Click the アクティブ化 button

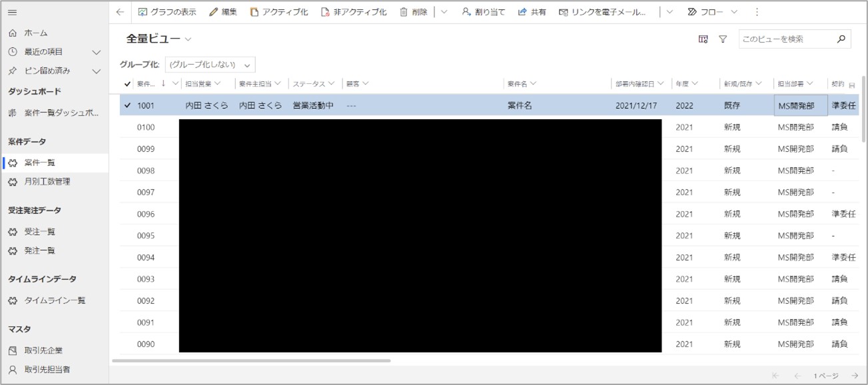point(278,12)
